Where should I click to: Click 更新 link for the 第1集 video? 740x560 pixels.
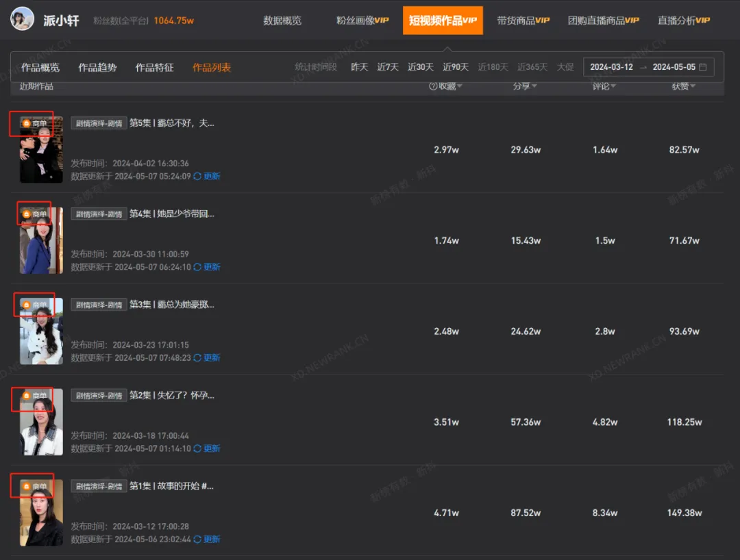(212, 539)
